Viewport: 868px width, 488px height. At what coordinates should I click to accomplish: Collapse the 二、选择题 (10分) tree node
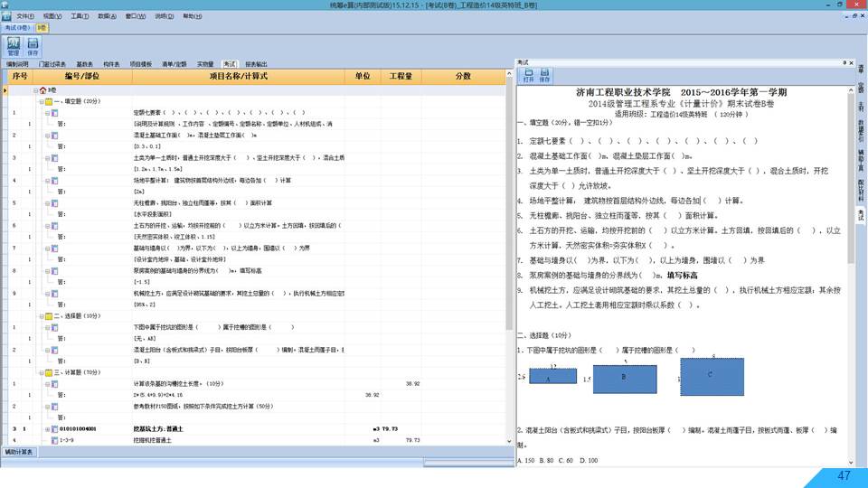[x=42, y=316]
